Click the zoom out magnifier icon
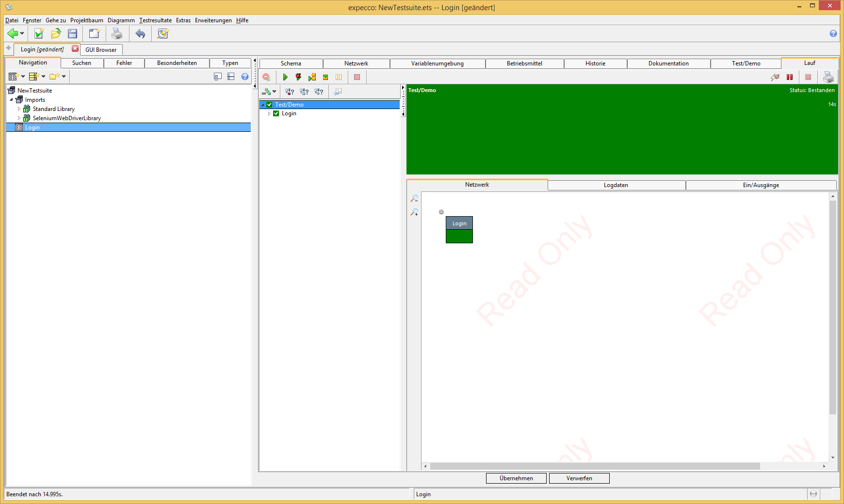Viewport: 844px width, 504px height. [414, 199]
